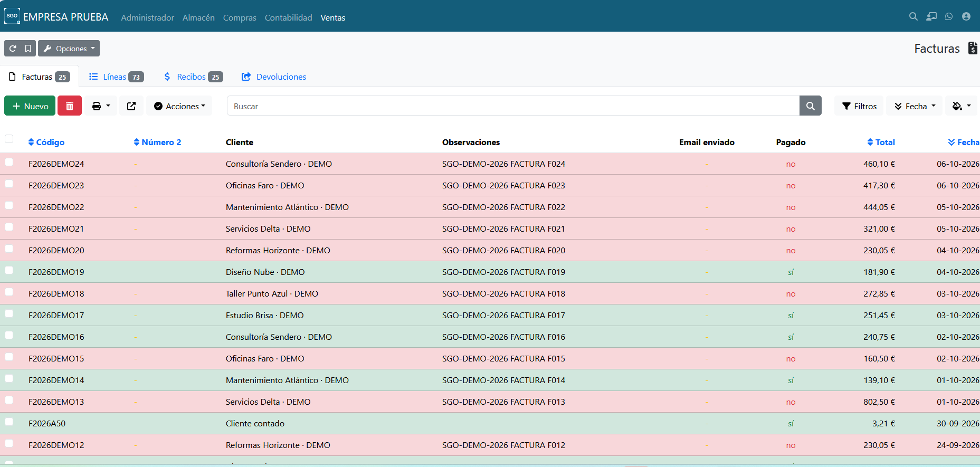Click the green Nuevo button
Viewport: 980px width, 467px height.
(x=30, y=106)
